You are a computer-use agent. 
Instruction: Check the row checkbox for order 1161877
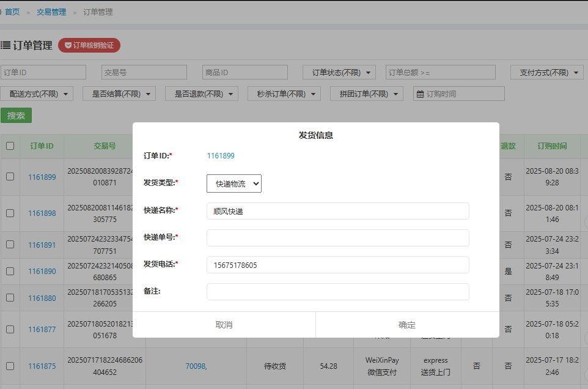pyautogui.click(x=10, y=329)
